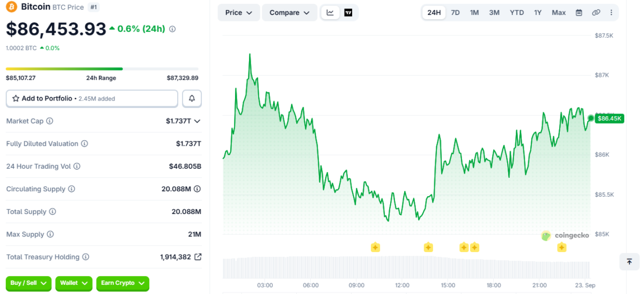Click the 20.088M Total Supply value
This screenshot has height=294, width=644.
click(186, 212)
